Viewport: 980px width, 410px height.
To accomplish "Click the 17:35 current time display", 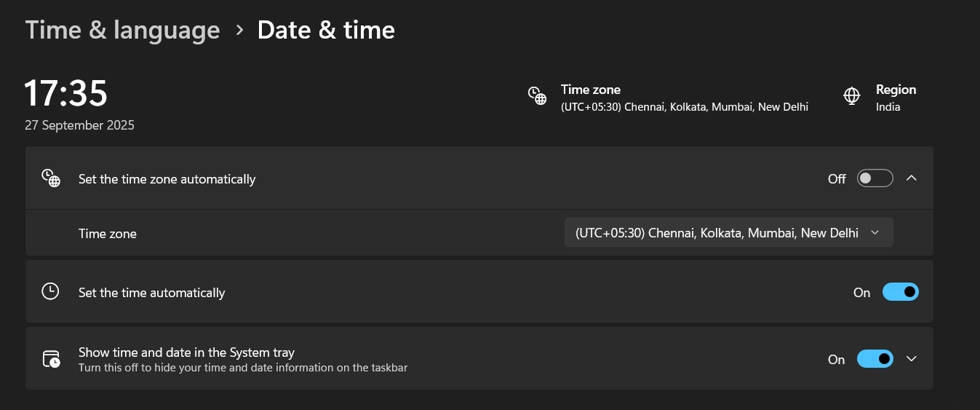I will (66, 93).
